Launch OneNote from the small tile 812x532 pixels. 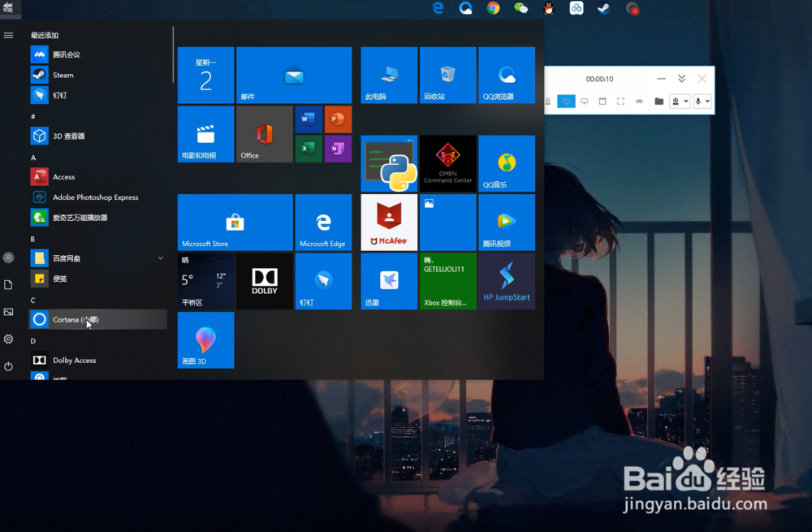pos(338,149)
